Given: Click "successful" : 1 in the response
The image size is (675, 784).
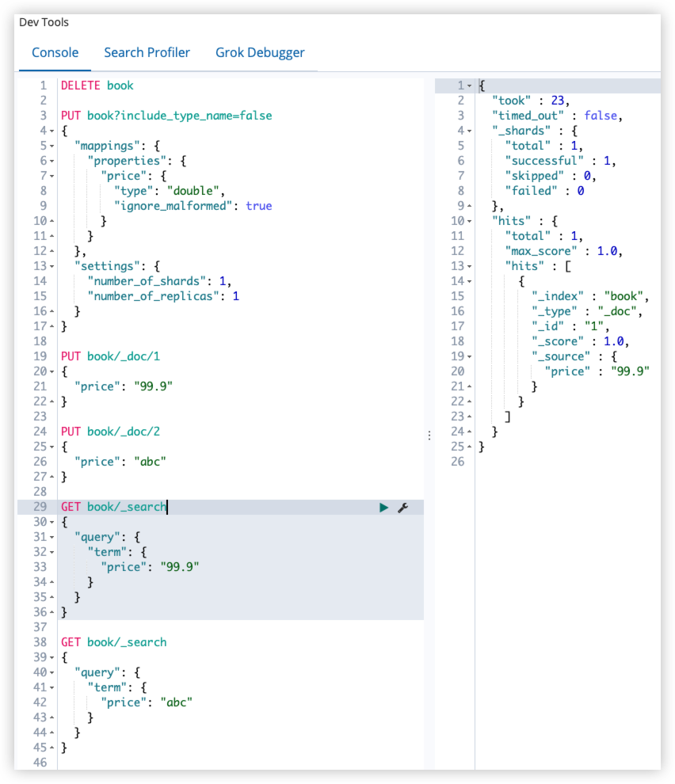Looking at the screenshot, I should tap(560, 161).
